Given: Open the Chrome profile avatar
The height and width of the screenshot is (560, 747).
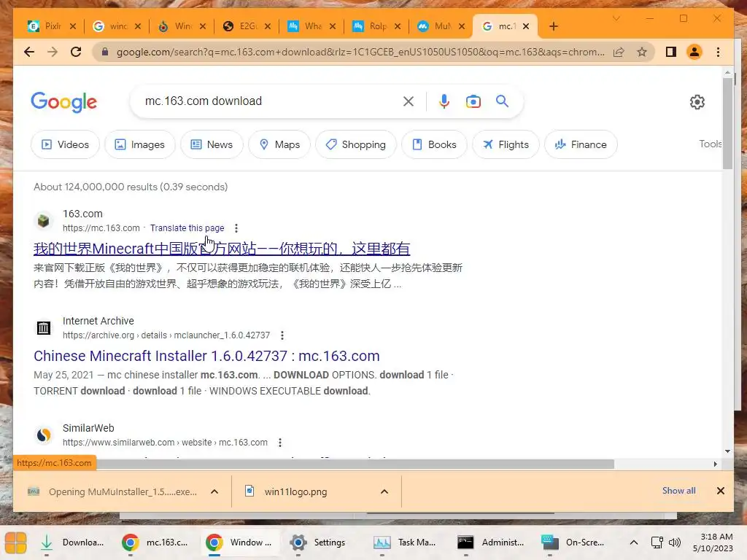Looking at the screenshot, I should (694, 52).
